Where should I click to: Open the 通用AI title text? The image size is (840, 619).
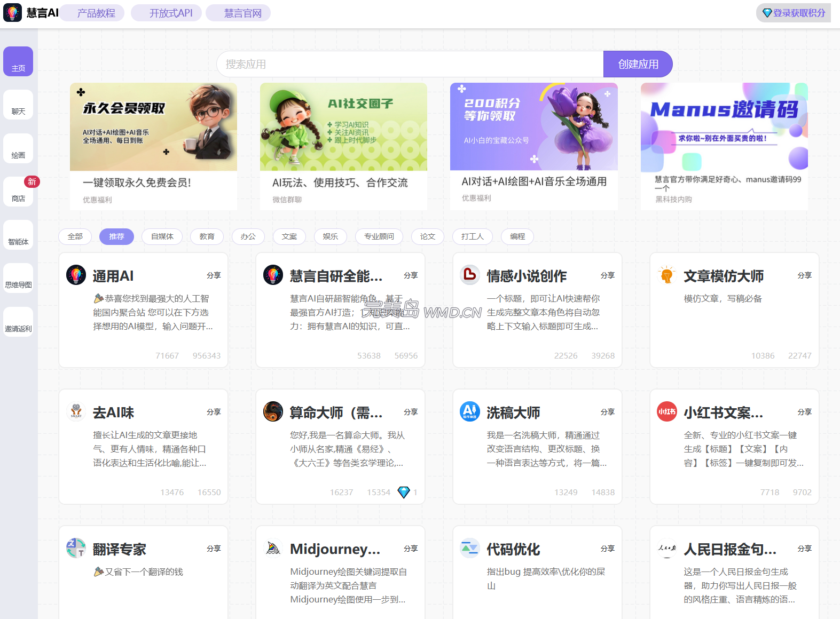coord(113,276)
